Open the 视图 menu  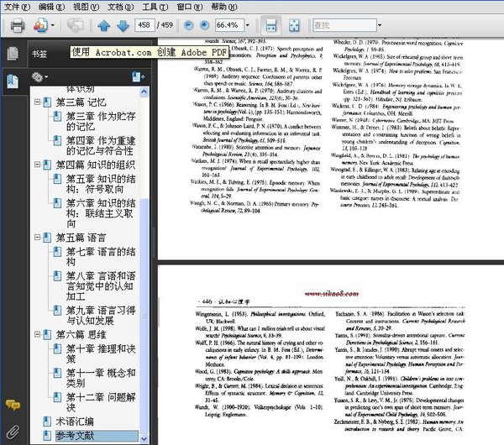[x=86, y=7]
